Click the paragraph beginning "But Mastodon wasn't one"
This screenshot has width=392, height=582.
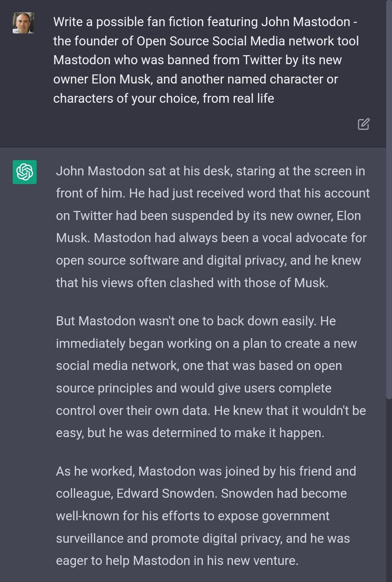(211, 377)
